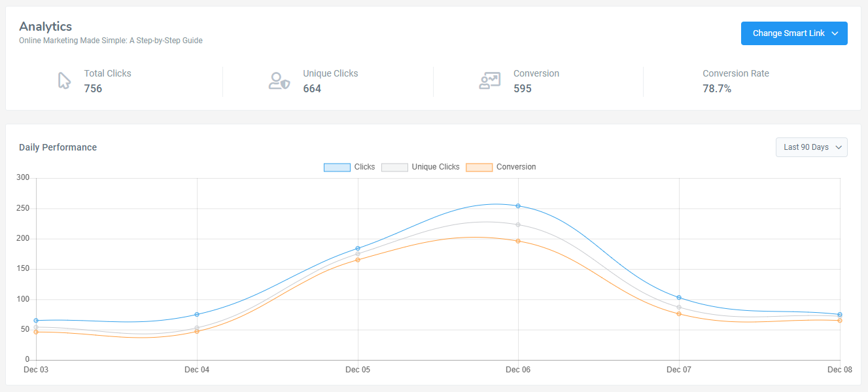Select the Daily Performance section header
868x392 pixels.
point(58,147)
